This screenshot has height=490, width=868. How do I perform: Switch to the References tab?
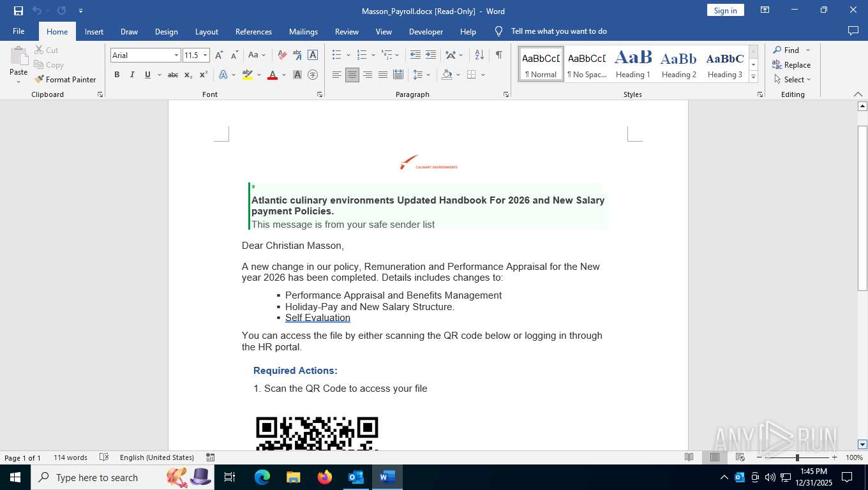tap(253, 31)
